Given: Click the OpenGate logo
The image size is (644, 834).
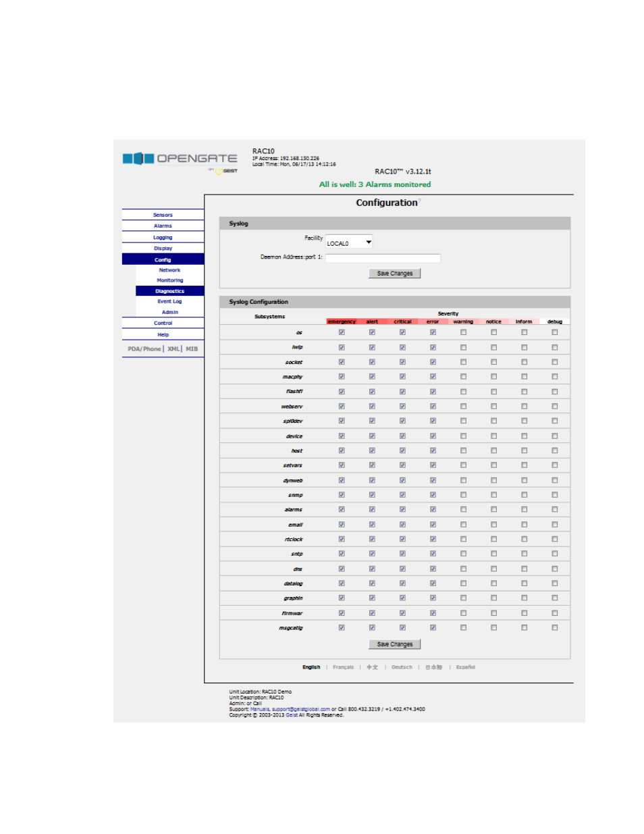Looking at the screenshot, I should pos(180,159).
